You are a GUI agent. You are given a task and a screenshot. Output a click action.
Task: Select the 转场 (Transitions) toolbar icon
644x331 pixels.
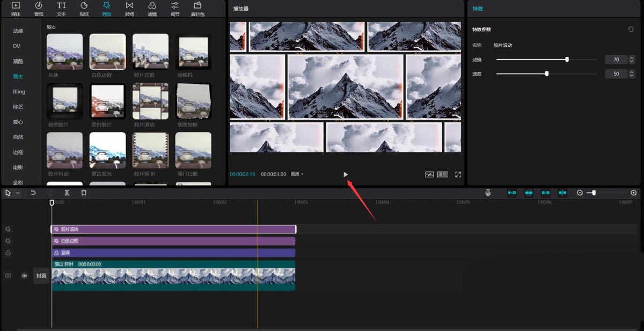(129, 8)
